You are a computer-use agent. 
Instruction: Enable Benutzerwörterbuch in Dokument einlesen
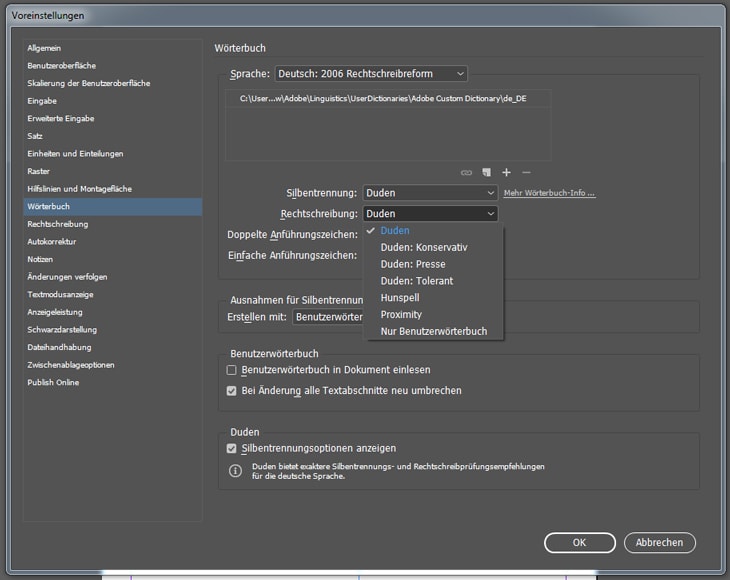tap(232, 370)
